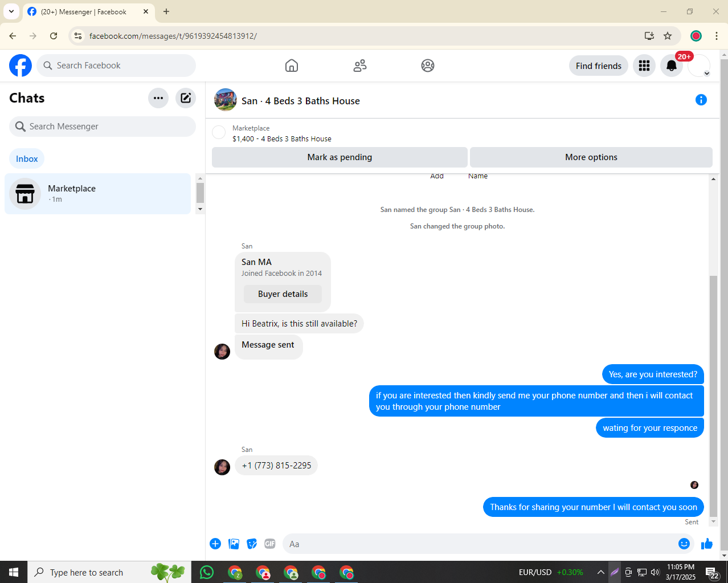The width and height of the screenshot is (728, 583).
Task: Open the notifications bell icon
Action: pyautogui.click(x=672, y=66)
